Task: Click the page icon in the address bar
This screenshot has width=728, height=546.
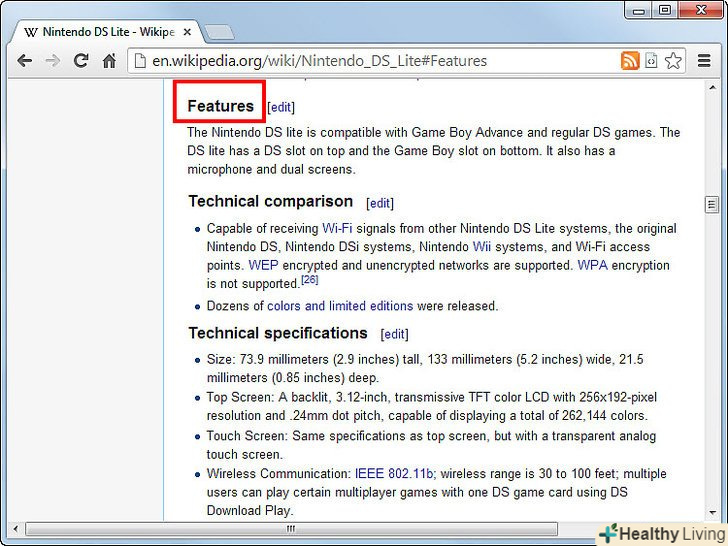Action: [140, 61]
